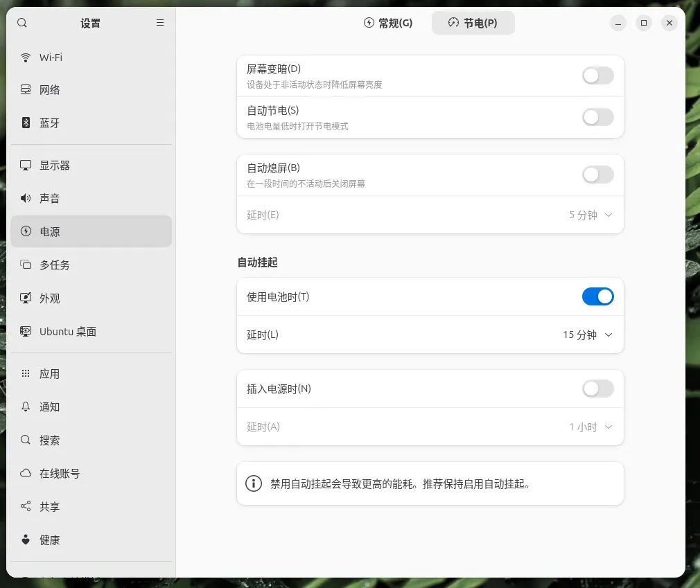
Task: Switch to the 常规(G) tab
Action: tap(388, 23)
